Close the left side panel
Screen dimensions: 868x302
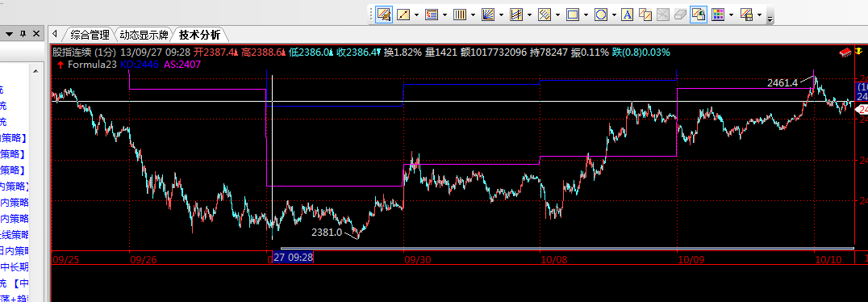pyautogui.click(x=36, y=35)
